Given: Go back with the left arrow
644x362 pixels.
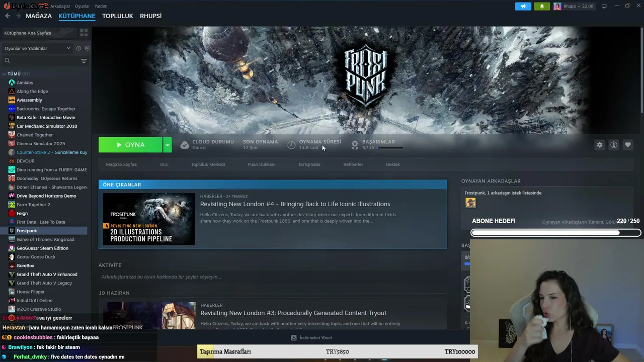Looking at the screenshot, I should [8, 16].
